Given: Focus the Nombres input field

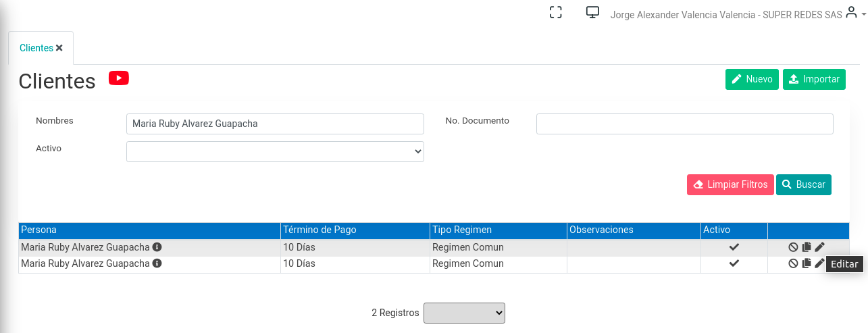Looking at the screenshot, I should [275, 124].
